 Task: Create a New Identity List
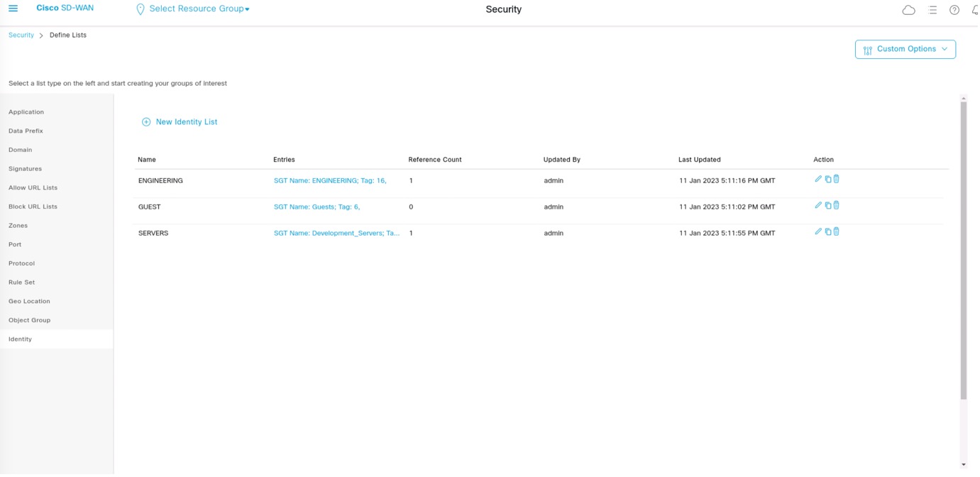point(179,121)
